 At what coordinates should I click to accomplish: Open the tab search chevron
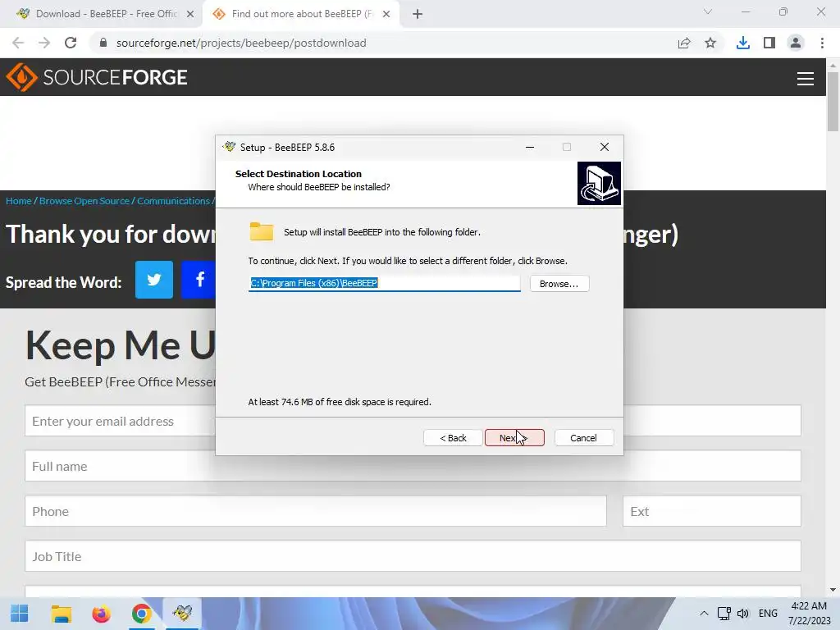708,11
